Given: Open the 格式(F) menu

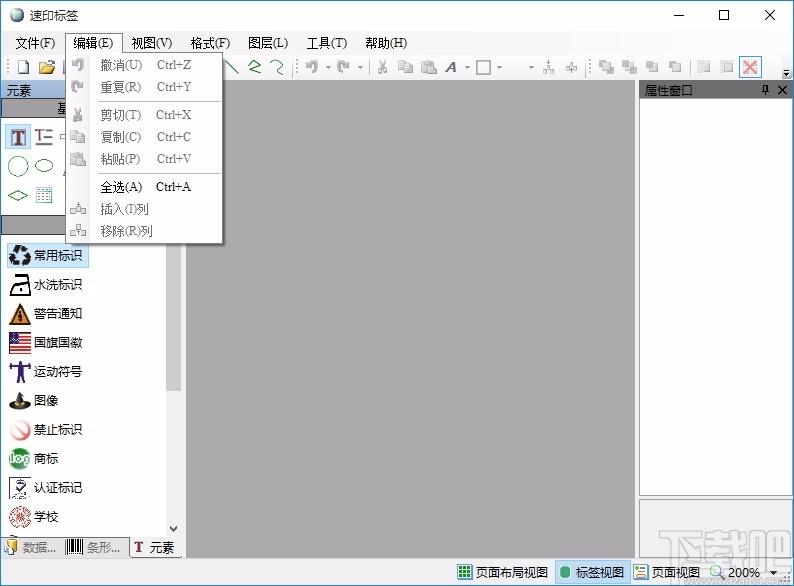Looking at the screenshot, I should pos(210,43).
